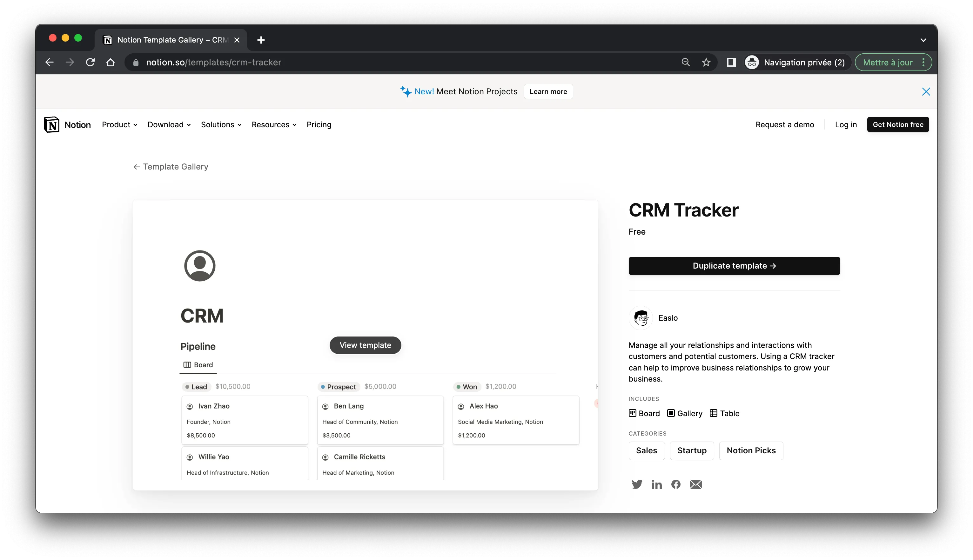The height and width of the screenshot is (560, 973).
Task: Click the Board view icon under Includes
Action: tap(632, 413)
